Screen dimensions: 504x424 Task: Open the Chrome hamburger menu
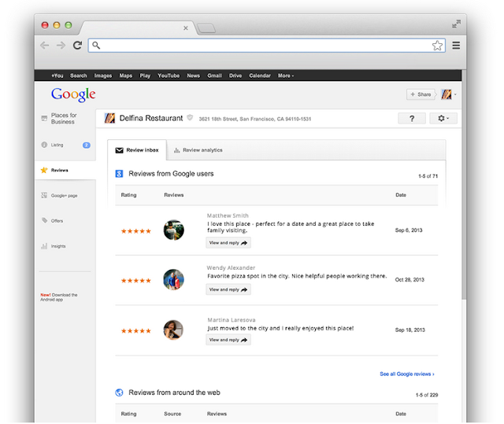click(456, 46)
